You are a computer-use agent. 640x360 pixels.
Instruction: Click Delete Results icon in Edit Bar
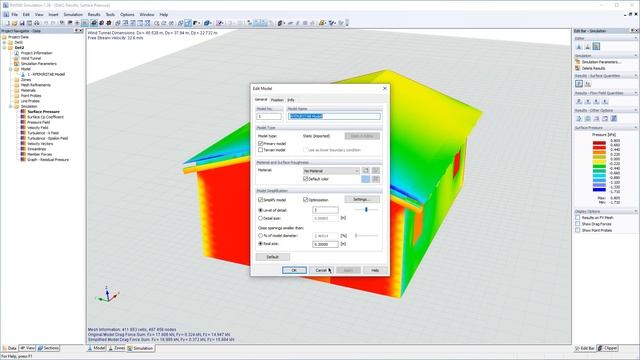[578, 68]
